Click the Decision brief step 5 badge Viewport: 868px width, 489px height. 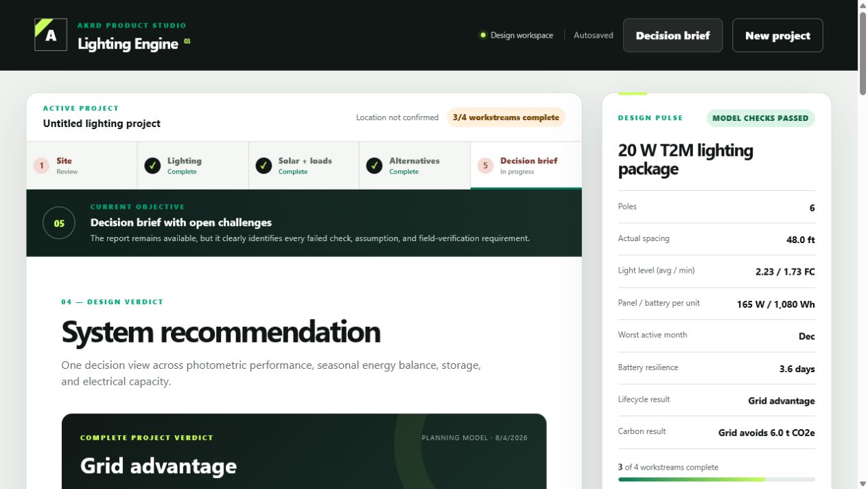click(485, 166)
